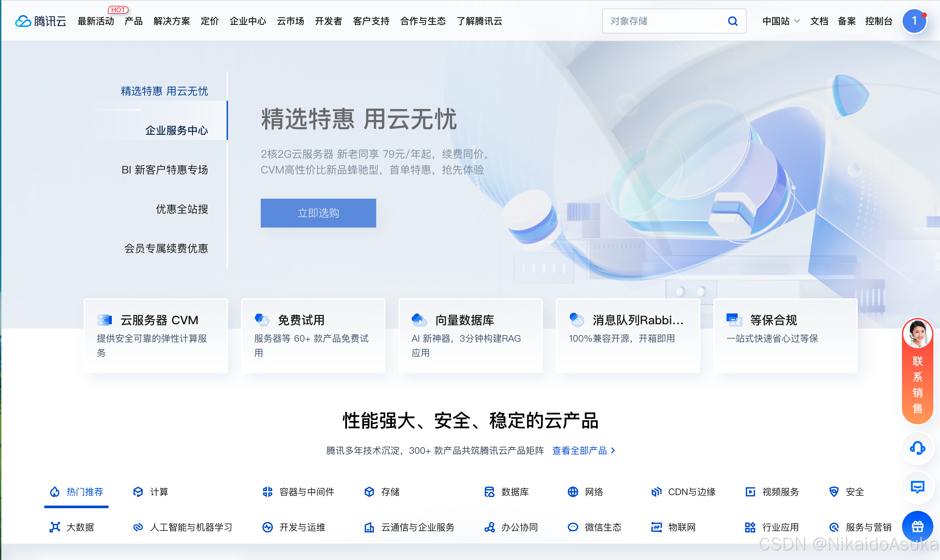
Task: Click the 云服务器 CVM card title
Action: pyautogui.click(x=159, y=320)
